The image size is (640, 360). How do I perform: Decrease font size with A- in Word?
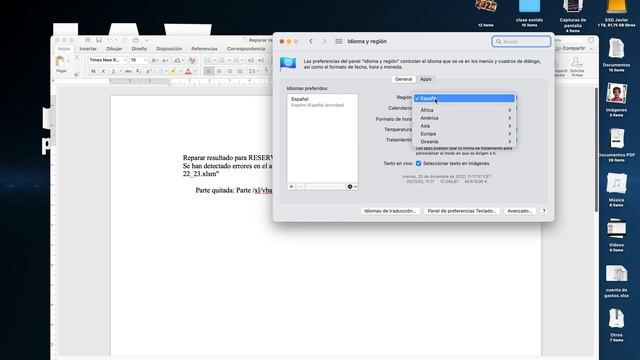tap(165, 60)
